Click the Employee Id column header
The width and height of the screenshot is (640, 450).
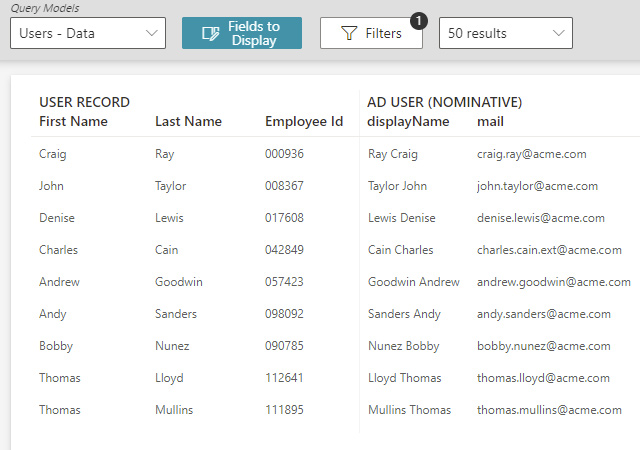pyautogui.click(x=304, y=122)
